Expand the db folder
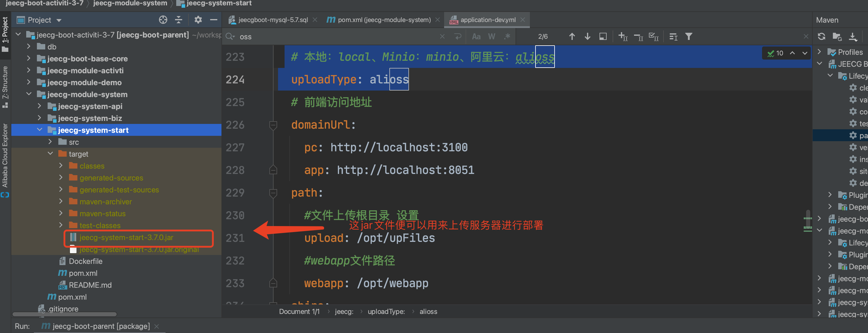The image size is (868, 333). (29, 46)
